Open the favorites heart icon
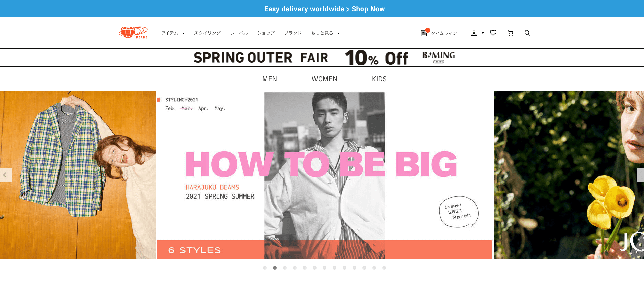This screenshot has width=644, height=289. tap(493, 33)
